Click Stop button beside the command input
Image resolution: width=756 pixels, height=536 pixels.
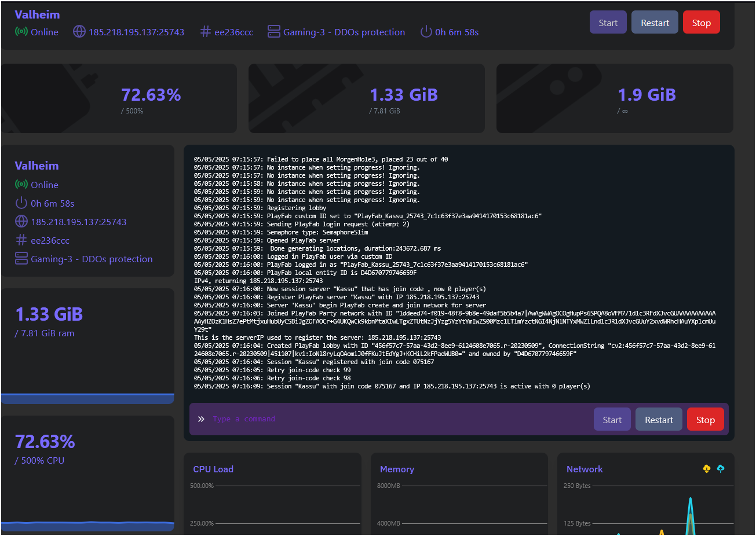706,420
